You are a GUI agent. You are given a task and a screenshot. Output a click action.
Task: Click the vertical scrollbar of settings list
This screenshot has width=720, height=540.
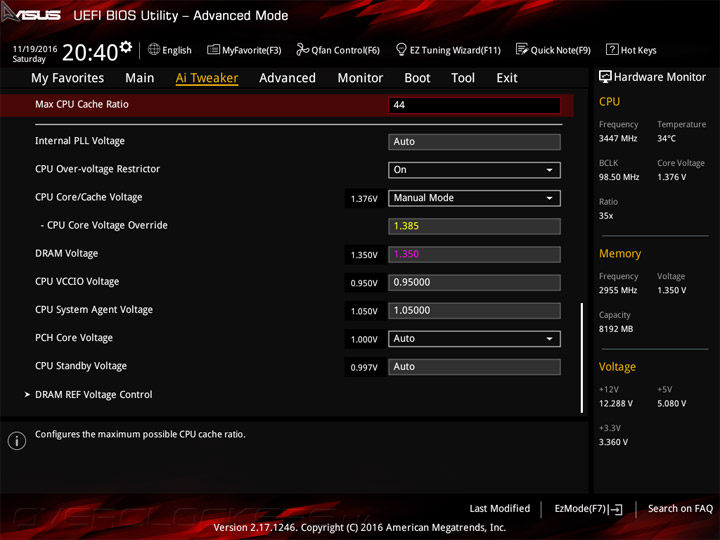point(581,358)
